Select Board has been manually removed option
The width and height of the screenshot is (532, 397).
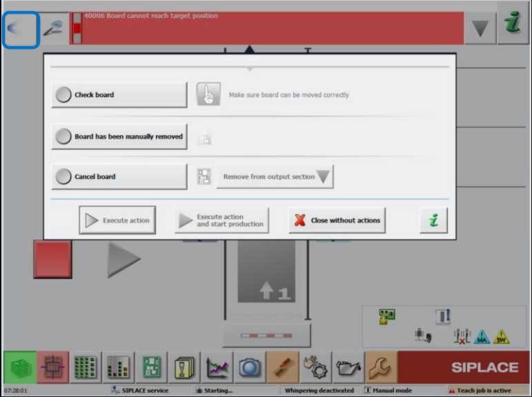119,136
